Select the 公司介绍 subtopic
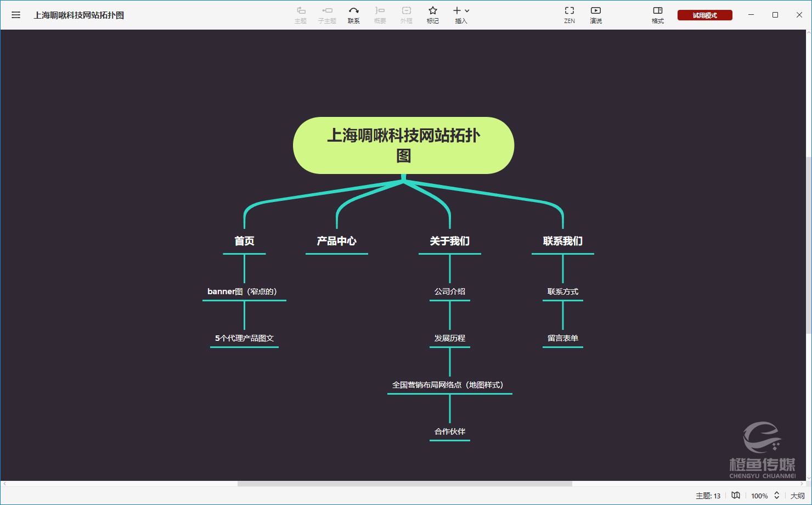Viewport: 812px width, 505px height. tap(450, 291)
